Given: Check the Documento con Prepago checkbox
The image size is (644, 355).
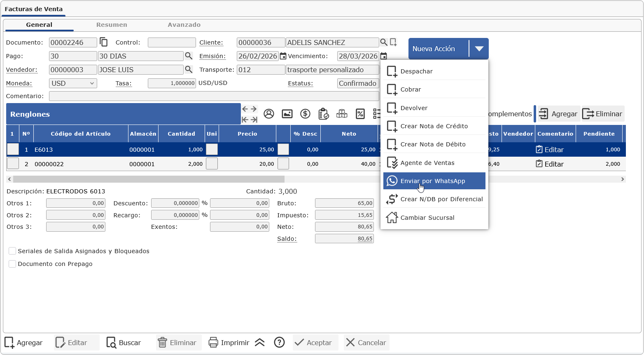Looking at the screenshot, I should coord(12,264).
